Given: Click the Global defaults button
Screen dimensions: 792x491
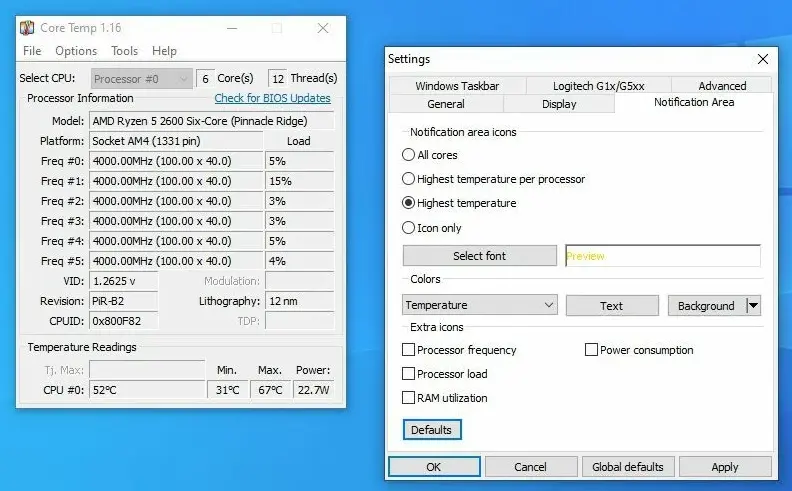Looking at the screenshot, I should (627, 467).
